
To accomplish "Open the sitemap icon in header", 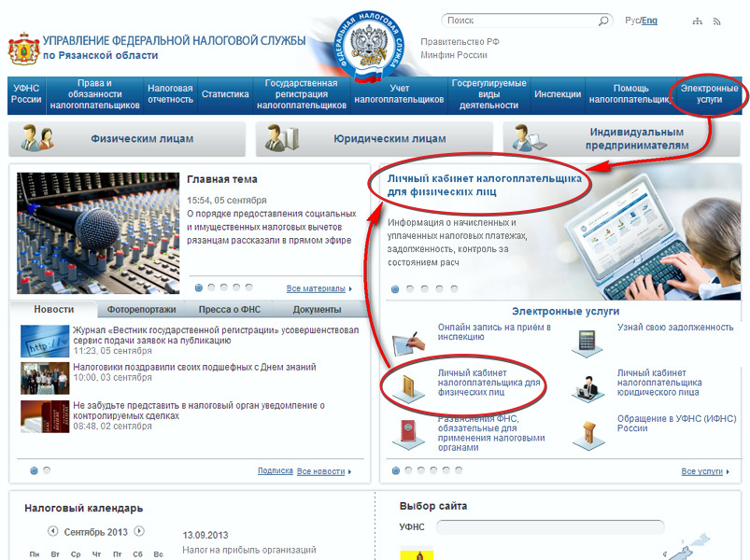I will coord(697,21).
